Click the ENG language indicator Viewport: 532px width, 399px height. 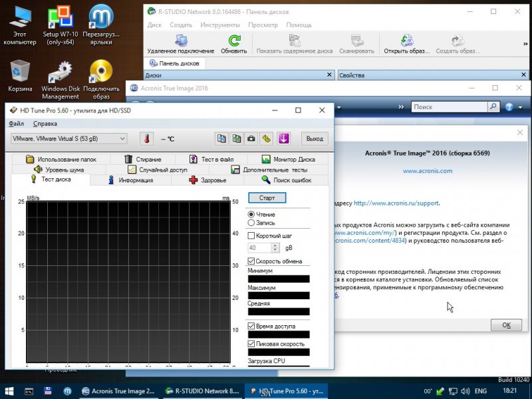pyautogui.click(x=480, y=391)
